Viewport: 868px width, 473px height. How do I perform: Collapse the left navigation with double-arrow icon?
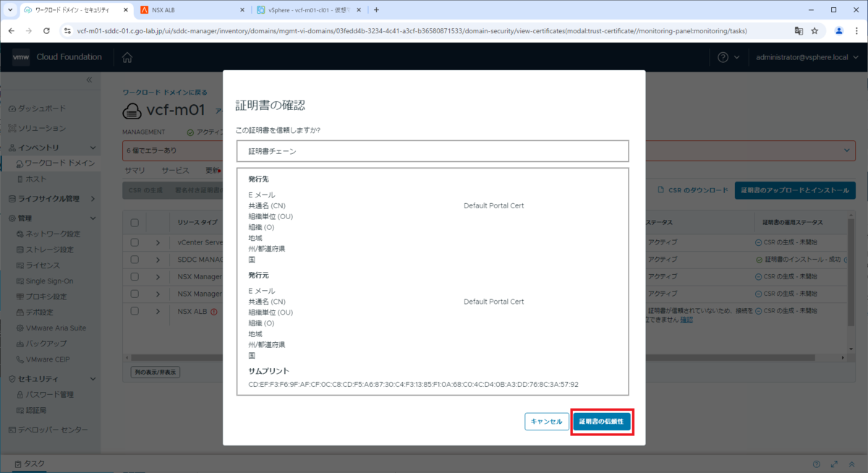tap(89, 80)
